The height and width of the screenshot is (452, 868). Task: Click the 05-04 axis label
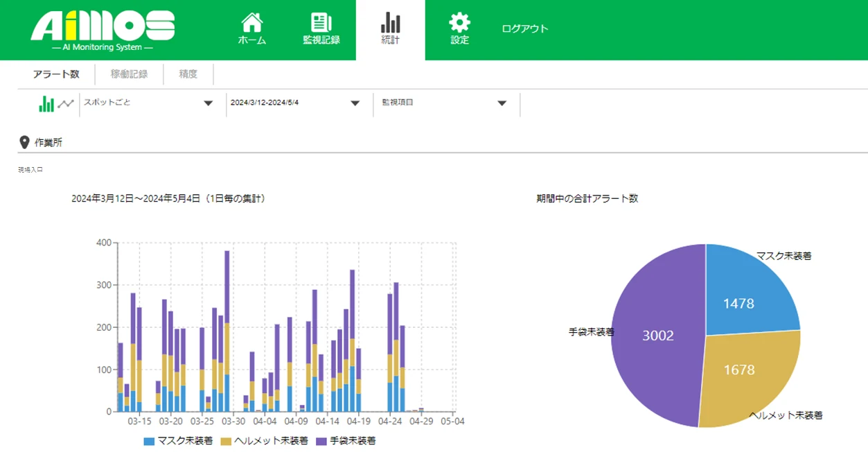tap(453, 421)
